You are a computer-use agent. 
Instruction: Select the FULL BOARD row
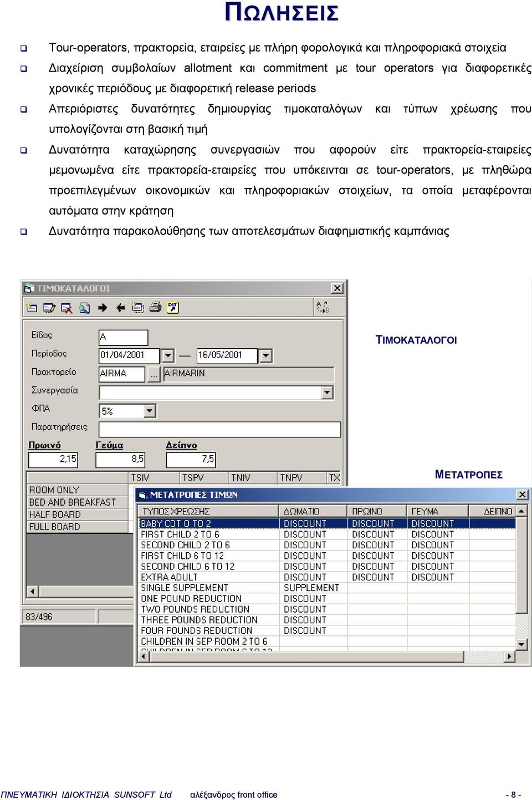78,527
